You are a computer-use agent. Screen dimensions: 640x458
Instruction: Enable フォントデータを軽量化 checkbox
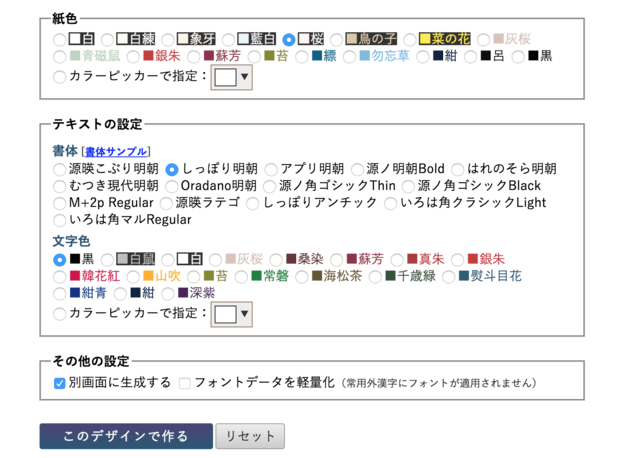pyautogui.click(x=184, y=383)
